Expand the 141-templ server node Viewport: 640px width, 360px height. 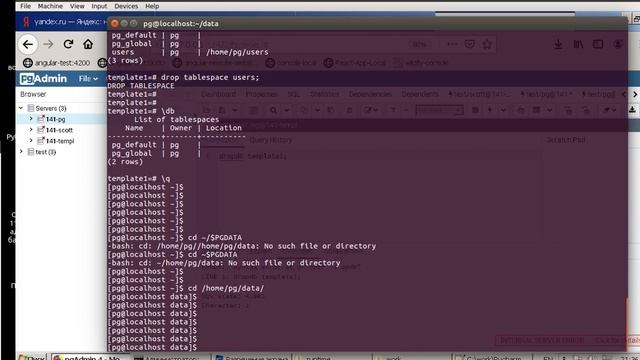31,141
